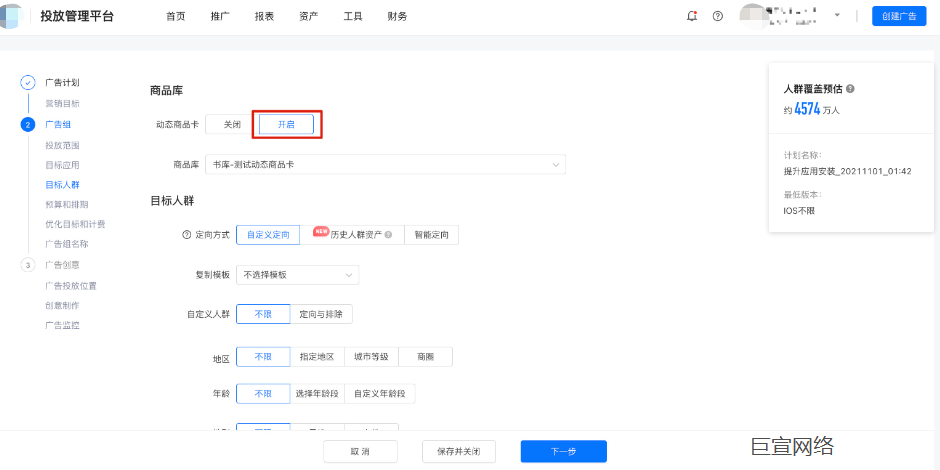The height and width of the screenshot is (470, 940).
Task: Click the coverage estimate value 4574
Action: (807, 109)
